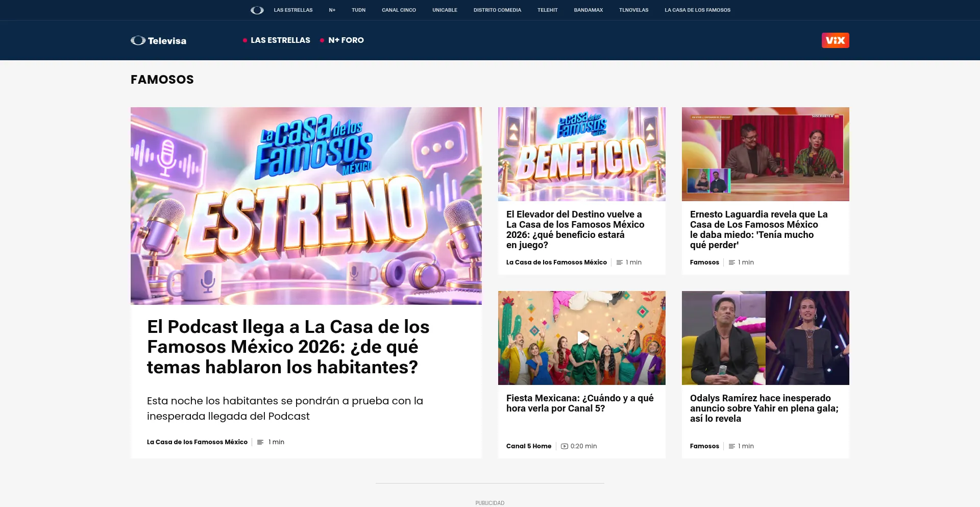Click the text-lines icon under Podcast article

[260, 442]
